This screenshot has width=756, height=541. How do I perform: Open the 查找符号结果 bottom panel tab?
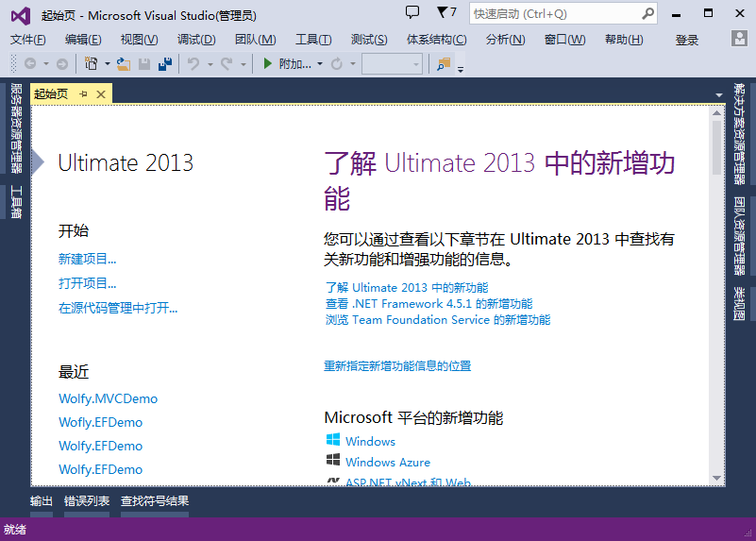155,501
